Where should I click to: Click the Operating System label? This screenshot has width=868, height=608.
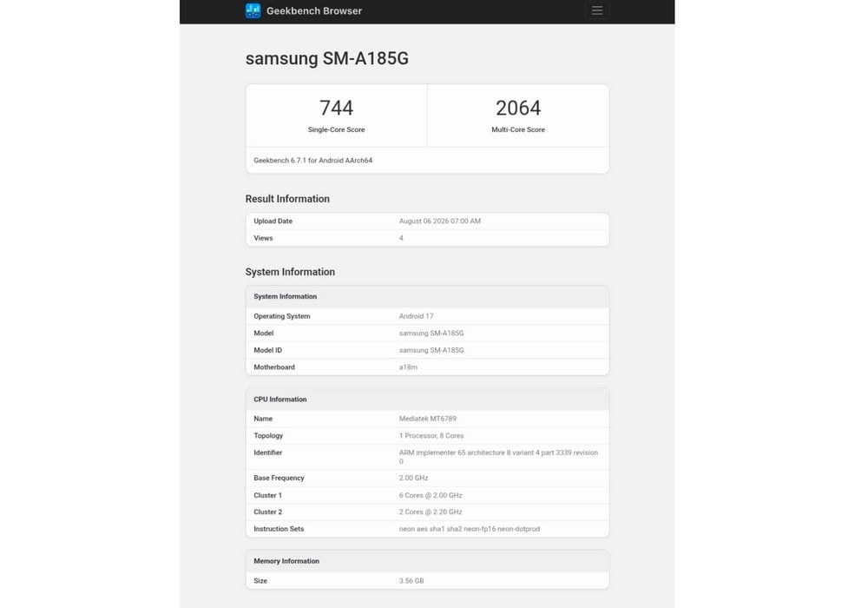tap(282, 316)
